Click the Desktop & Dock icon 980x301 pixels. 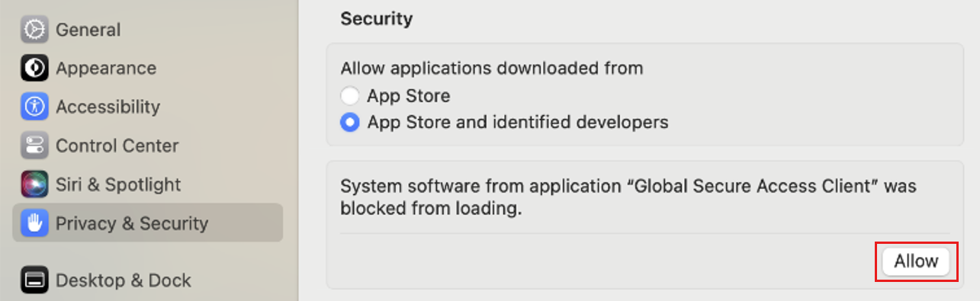click(x=34, y=280)
